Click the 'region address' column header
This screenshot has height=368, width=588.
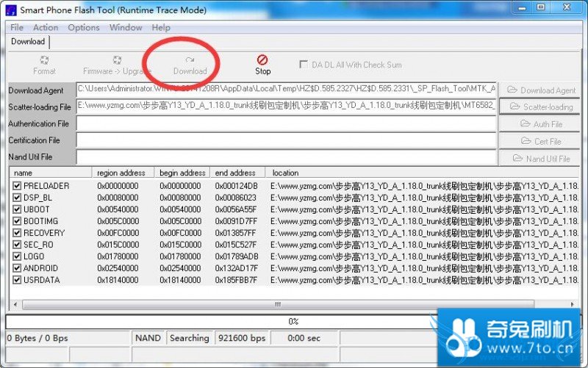click(x=123, y=173)
